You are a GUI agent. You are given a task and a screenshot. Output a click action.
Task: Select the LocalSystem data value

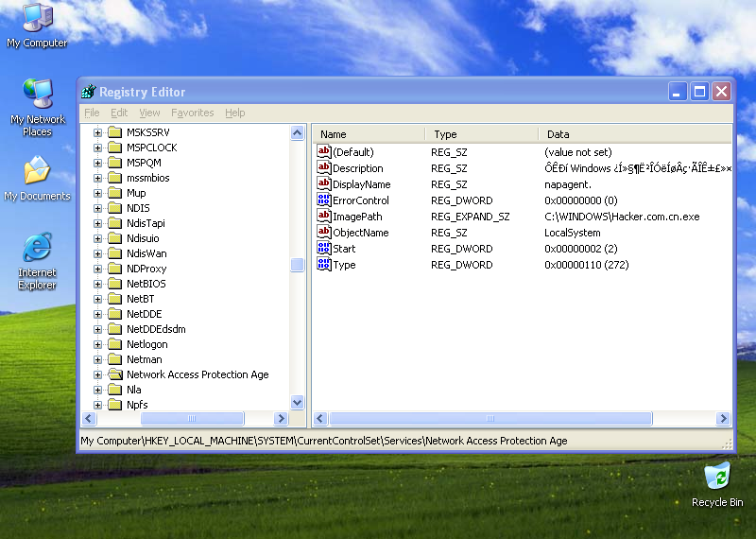(573, 233)
